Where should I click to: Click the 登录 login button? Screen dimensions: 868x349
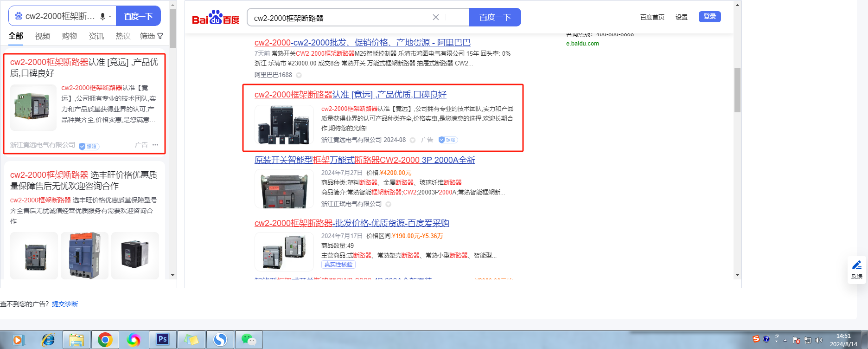(710, 17)
